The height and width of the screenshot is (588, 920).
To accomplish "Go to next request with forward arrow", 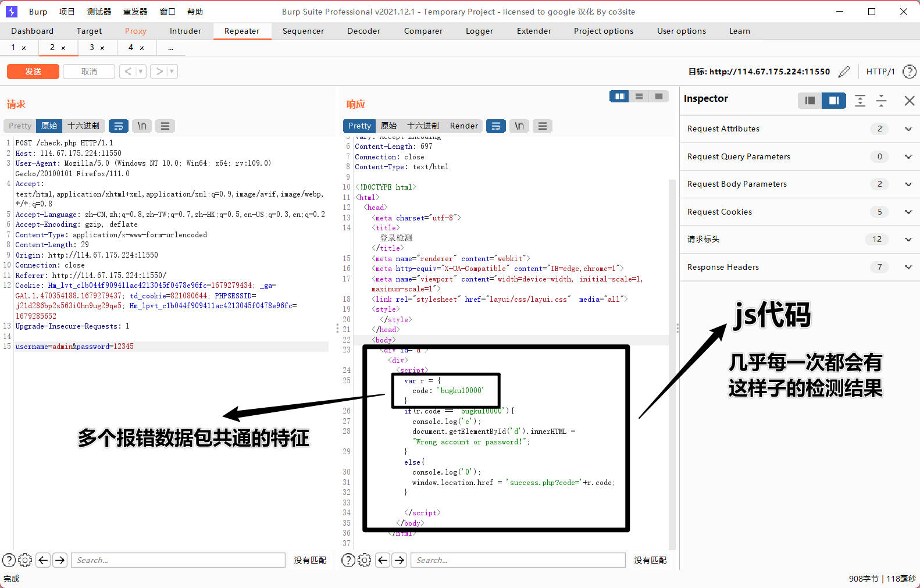I will (x=159, y=72).
